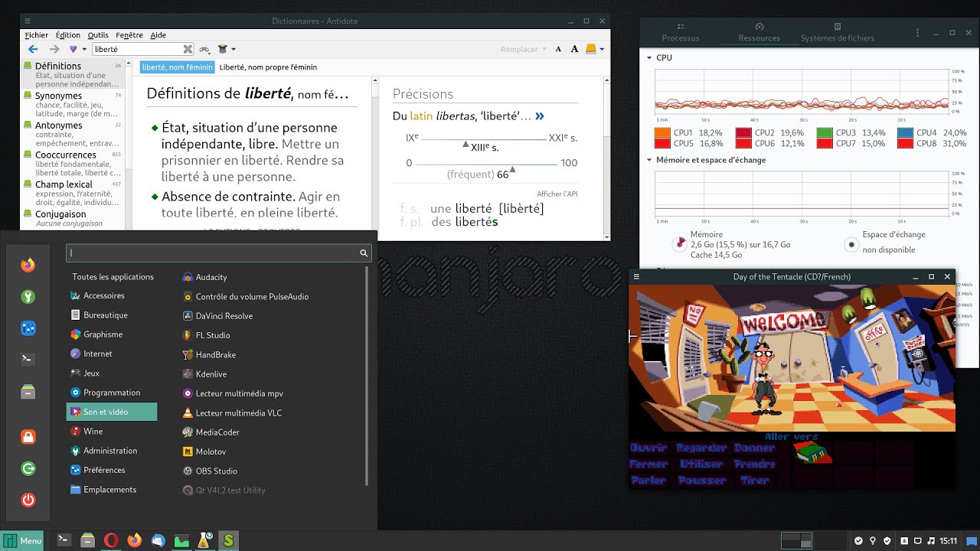Click the Mémoire pie chart color icon

(x=678, y=244)
